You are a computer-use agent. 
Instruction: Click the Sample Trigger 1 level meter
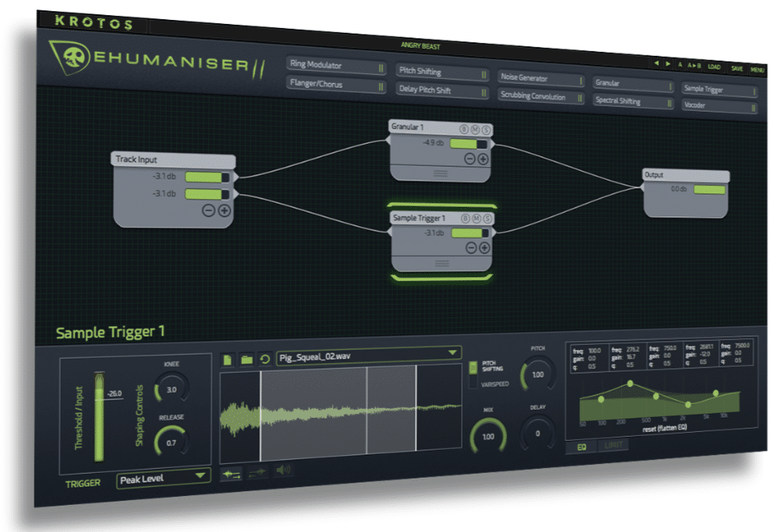pyautogui.click(x=470, y=232)
